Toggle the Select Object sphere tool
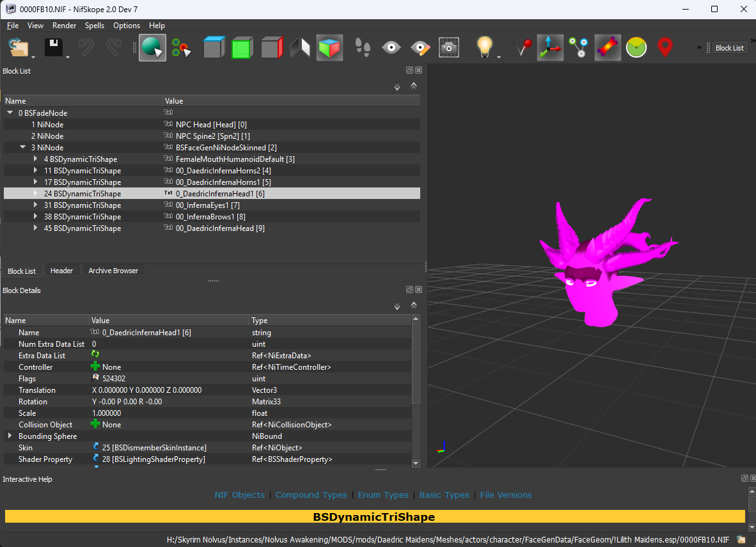The image size is (756, 547). point(152,48)
